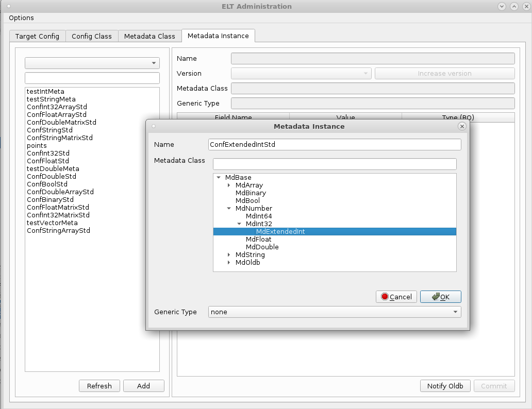Viewport: 532px width, 409px height.
Task: Click the Name field in the dialog
Action: tap(335, 144)
